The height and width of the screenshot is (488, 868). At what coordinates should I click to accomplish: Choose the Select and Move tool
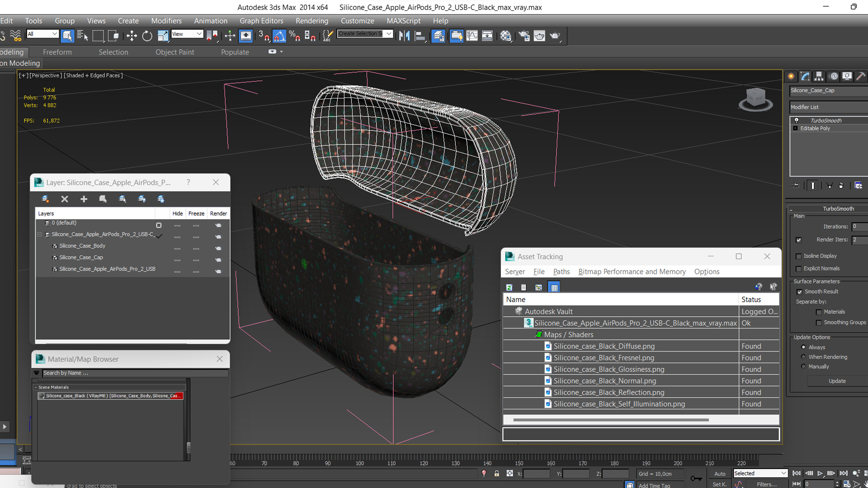coord(132,36)
